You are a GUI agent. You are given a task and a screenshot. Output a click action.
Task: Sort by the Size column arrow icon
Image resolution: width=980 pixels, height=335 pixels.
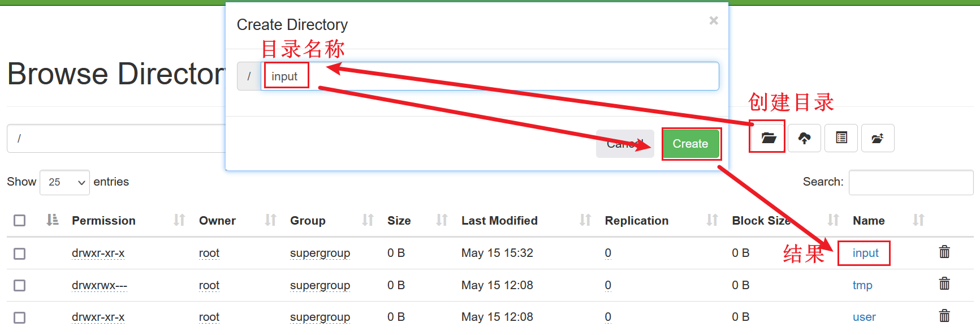[x=442, y=220]
